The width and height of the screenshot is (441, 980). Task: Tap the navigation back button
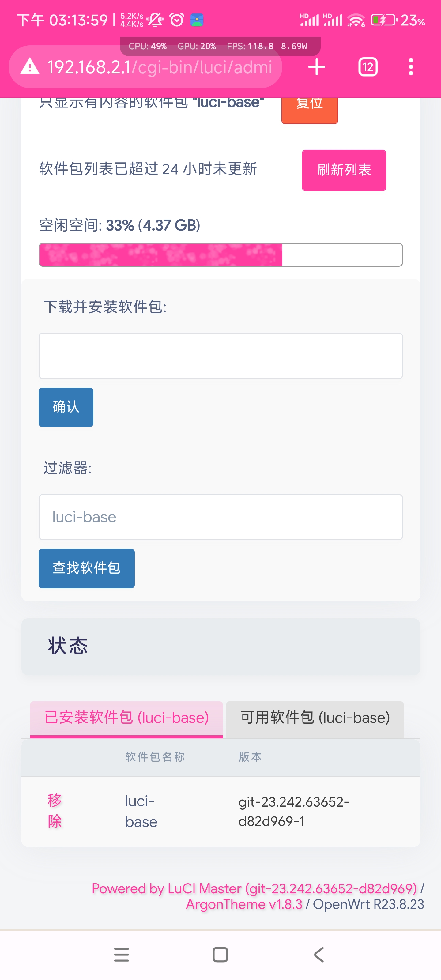coord(319,955)
